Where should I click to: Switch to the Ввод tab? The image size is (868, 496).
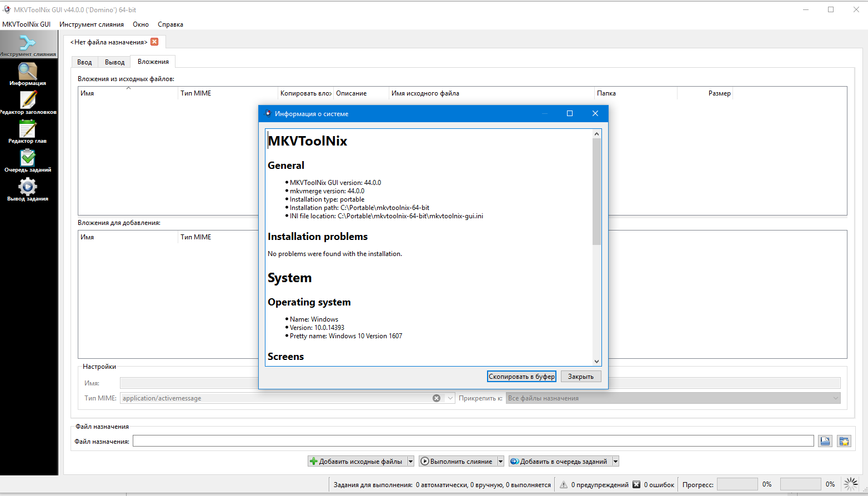tap(84, 62)
